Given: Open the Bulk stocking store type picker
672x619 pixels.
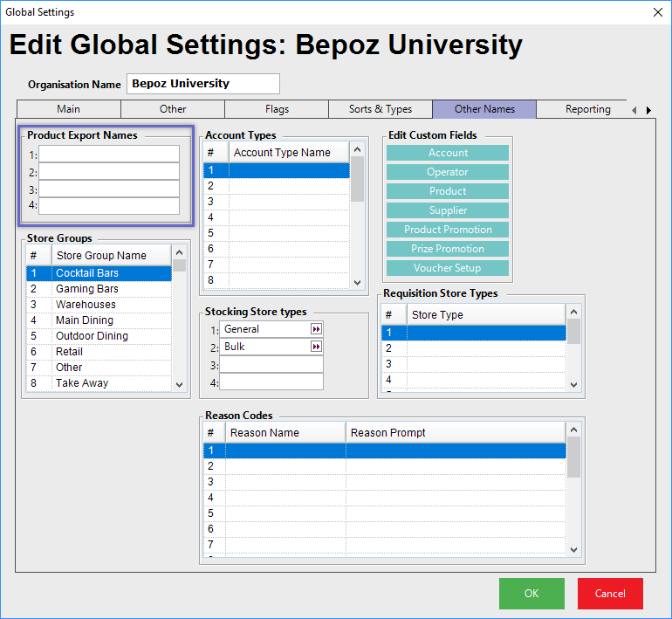Looking at the screenshot, I should (316, 347).
